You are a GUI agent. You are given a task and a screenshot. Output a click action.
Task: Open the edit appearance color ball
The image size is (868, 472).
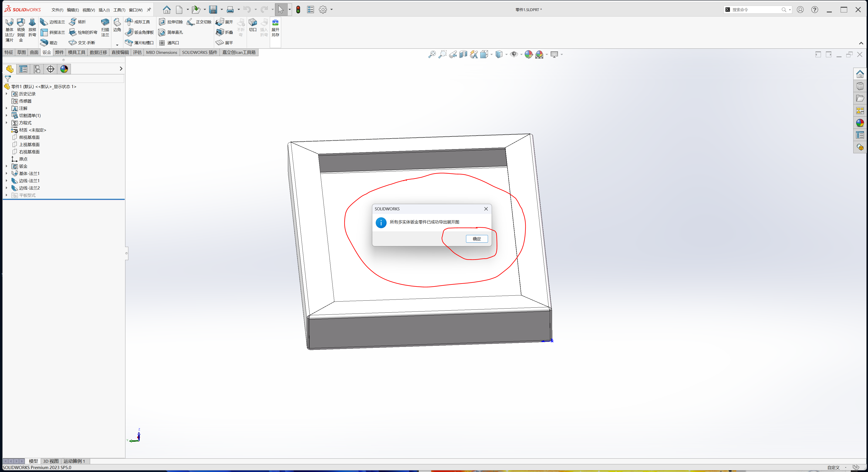tap(528, 54)
